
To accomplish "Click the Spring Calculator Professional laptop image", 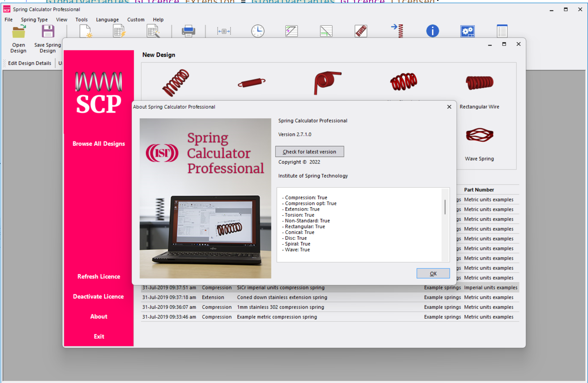I will pos(205,198).
